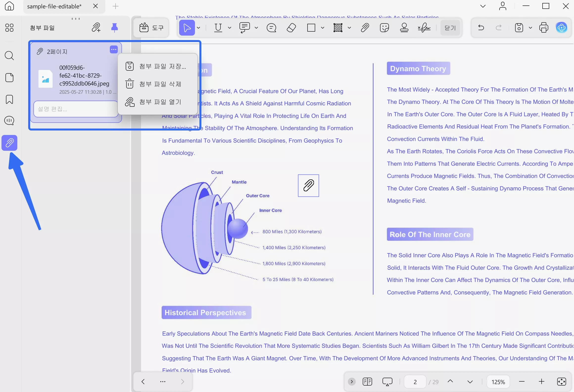This screenshot has width=574, height=392.
Task: Click the page number field
Action: [x=415, y=382]
